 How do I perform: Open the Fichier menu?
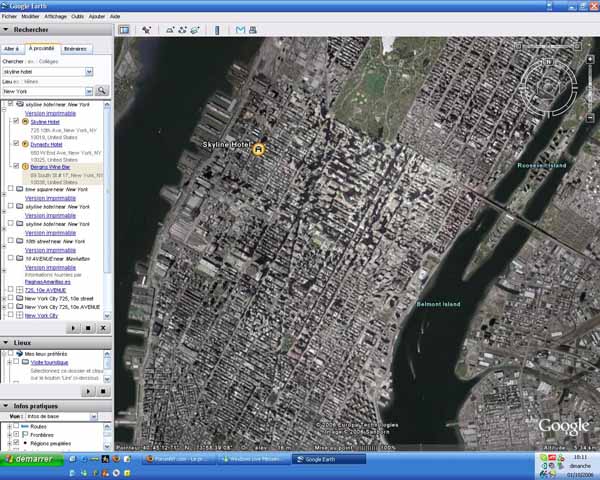tap(9, 16)
